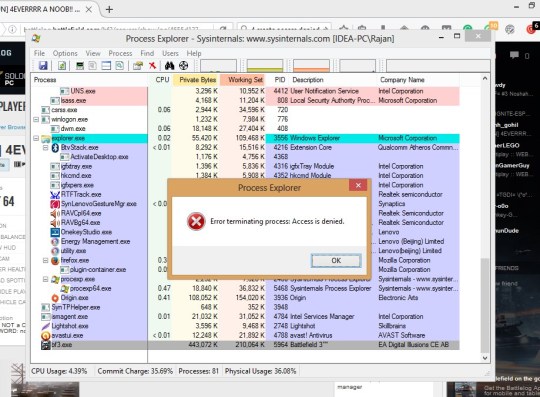540x397 pixels.
Task: Select the UNS.exe process row
Action: click(246, 91)
